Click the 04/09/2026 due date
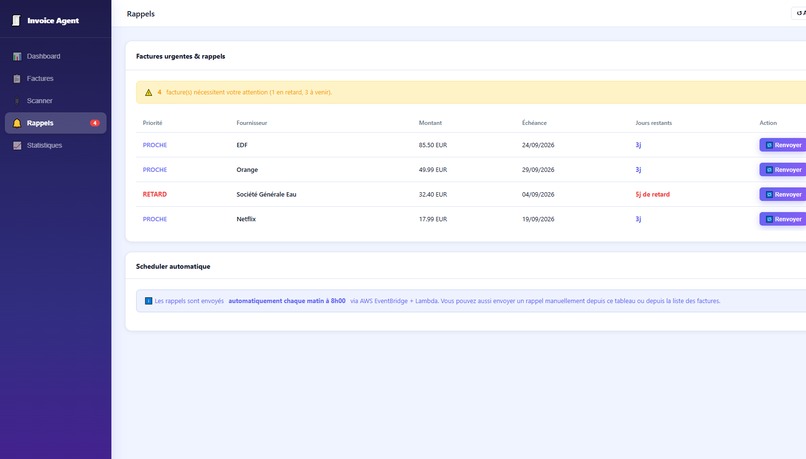 click(x=538, y=194)
